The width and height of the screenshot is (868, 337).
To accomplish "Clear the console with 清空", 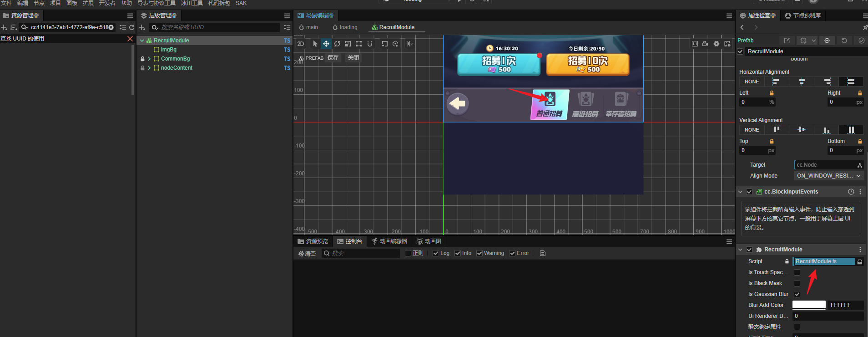I will click(x=307, y=253).
